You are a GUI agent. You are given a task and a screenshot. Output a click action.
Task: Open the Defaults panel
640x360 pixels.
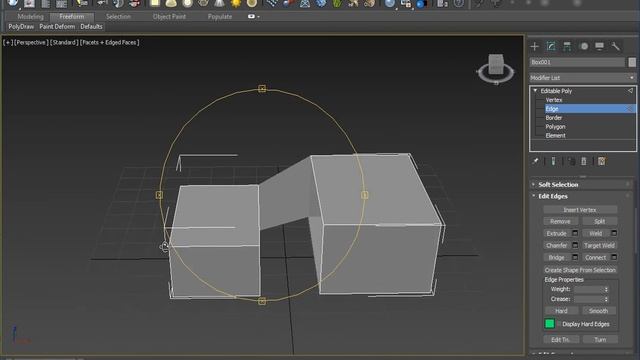[91, 27]
